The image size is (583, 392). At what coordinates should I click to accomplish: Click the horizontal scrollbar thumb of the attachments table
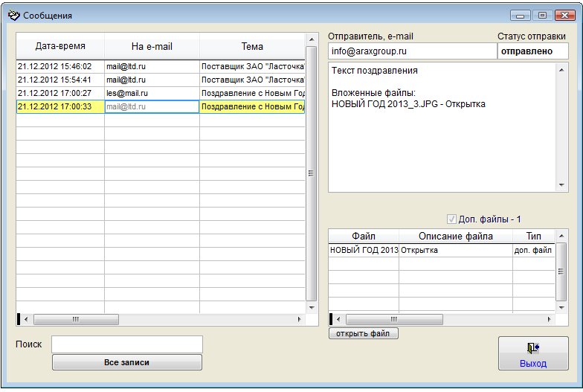pos(394,319)
